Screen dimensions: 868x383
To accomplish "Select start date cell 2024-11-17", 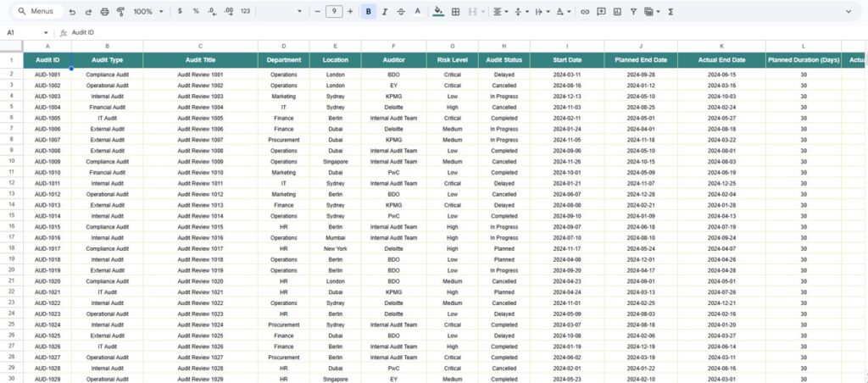I will click(567, 248).
